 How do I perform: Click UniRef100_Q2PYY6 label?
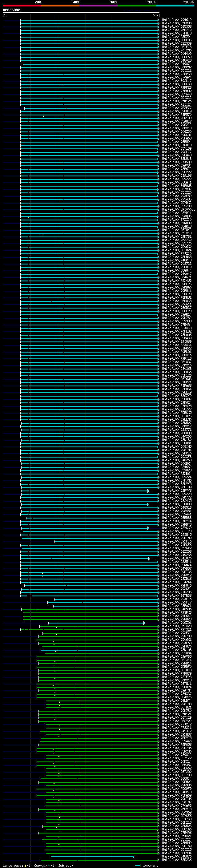(177, 491)
